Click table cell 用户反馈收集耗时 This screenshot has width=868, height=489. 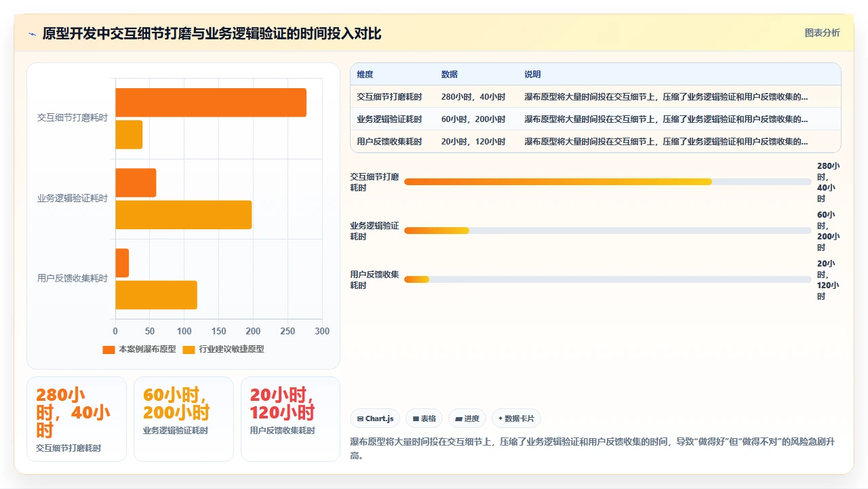[x=389, y=142]
